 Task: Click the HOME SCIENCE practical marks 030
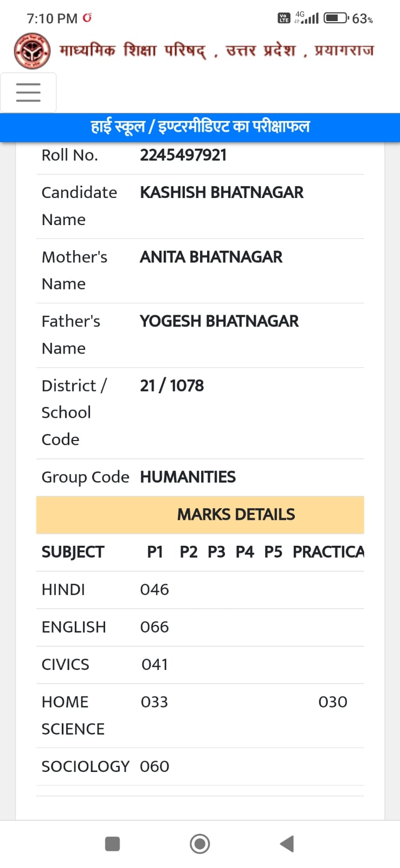pos(333,702)
